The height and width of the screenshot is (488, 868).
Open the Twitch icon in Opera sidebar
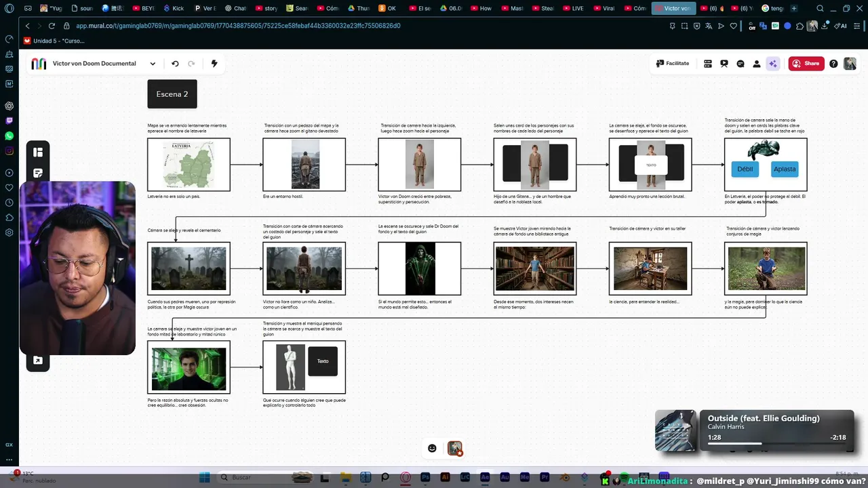9,121
